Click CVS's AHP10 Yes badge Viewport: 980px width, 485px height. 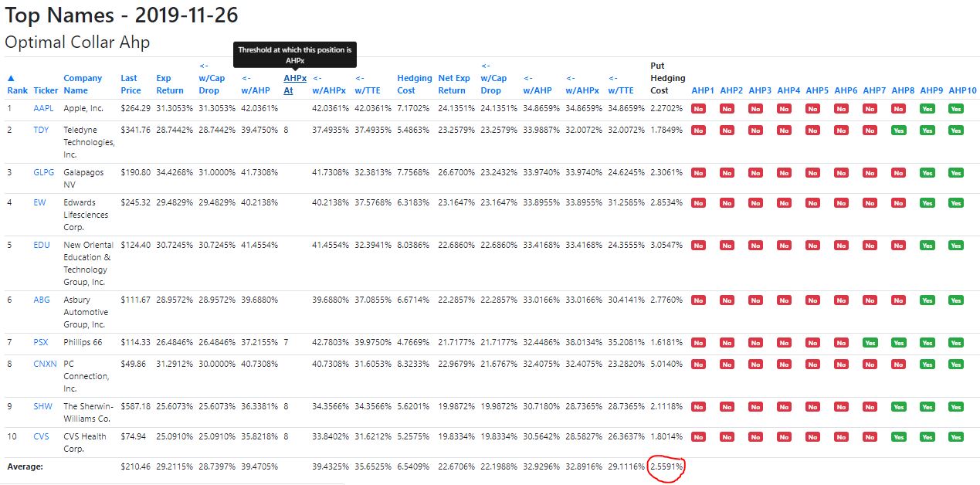tap(956, 437)
